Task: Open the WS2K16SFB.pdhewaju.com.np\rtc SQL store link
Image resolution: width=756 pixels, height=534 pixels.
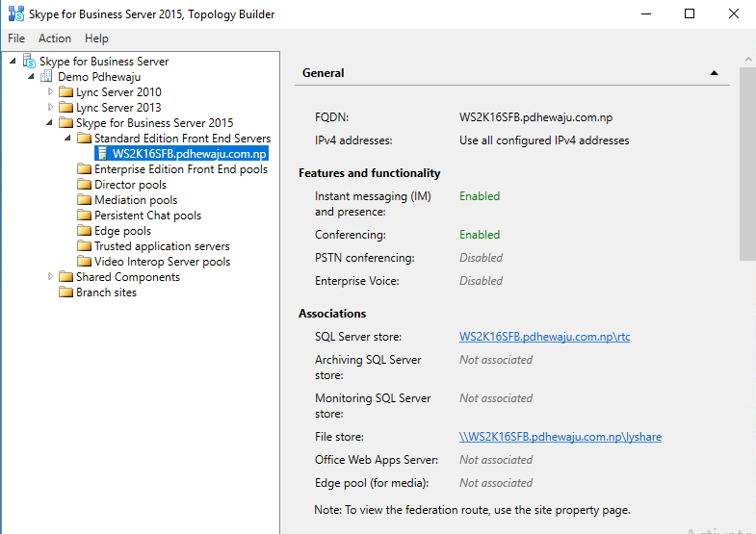Action: tap(544, 337)
